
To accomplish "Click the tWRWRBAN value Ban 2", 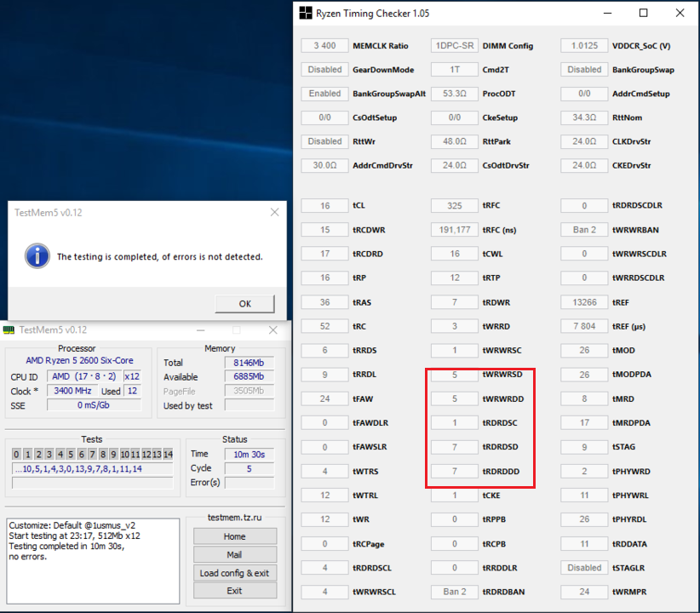I will (584, 230).
